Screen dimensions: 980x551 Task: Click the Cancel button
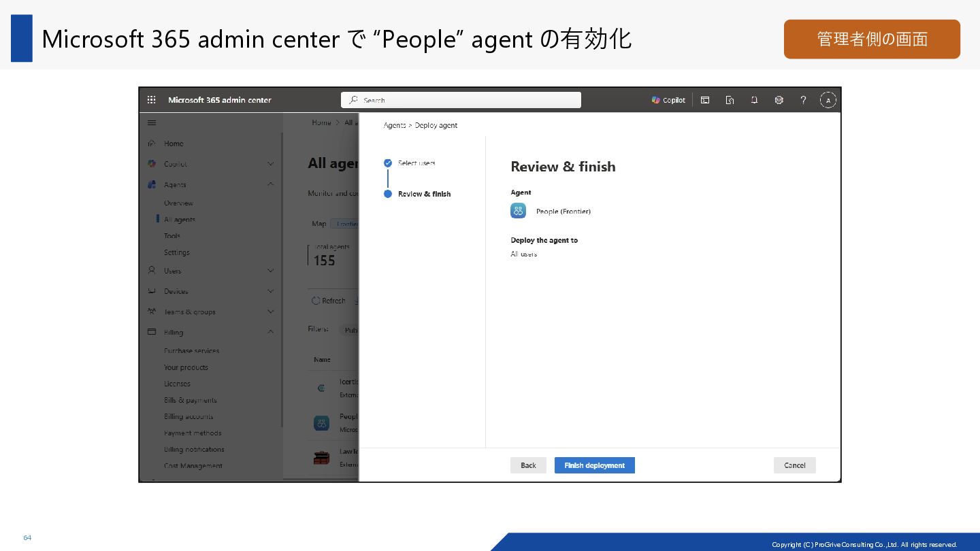(795, 465)
